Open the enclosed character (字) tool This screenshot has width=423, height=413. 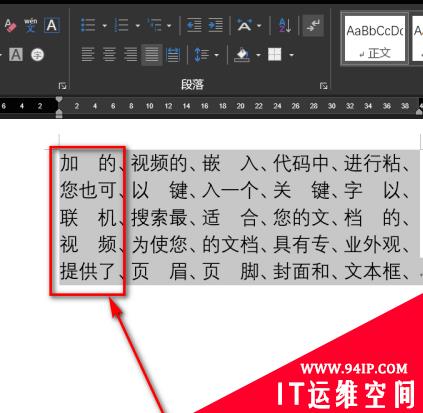pyautogui.click(x=37, y=55)
